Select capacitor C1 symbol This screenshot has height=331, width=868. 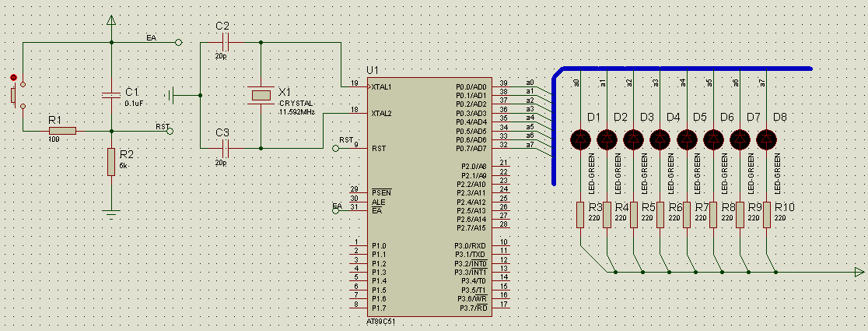pyautogui.click(x=112, y=96)
